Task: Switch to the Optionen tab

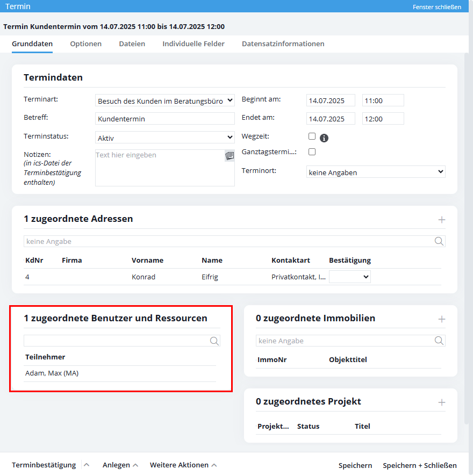Action: coord(85,44)
